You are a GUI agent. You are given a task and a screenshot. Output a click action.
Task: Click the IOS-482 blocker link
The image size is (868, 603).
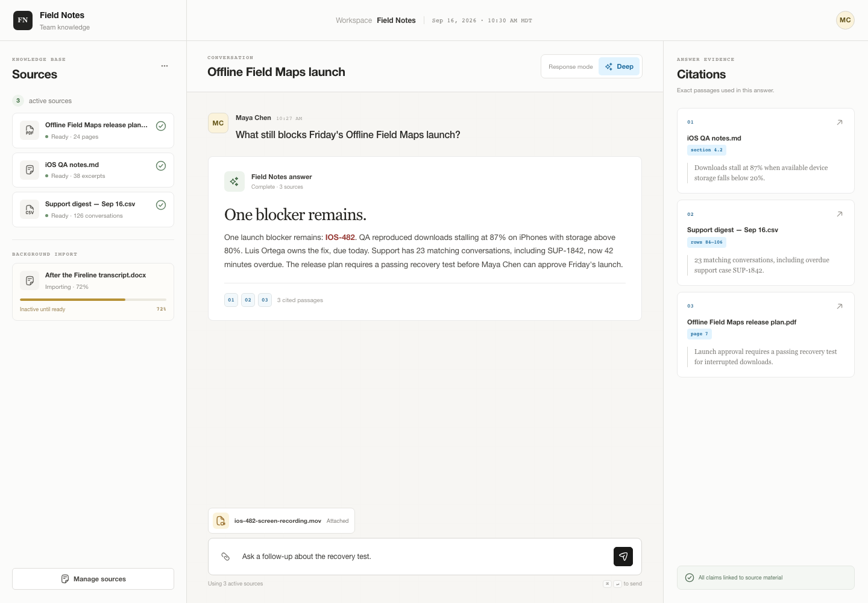[x=340, y=238]
